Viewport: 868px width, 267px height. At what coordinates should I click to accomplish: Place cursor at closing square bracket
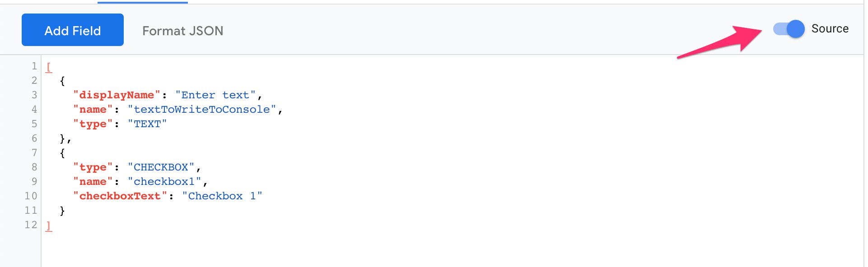coord(49,226)
